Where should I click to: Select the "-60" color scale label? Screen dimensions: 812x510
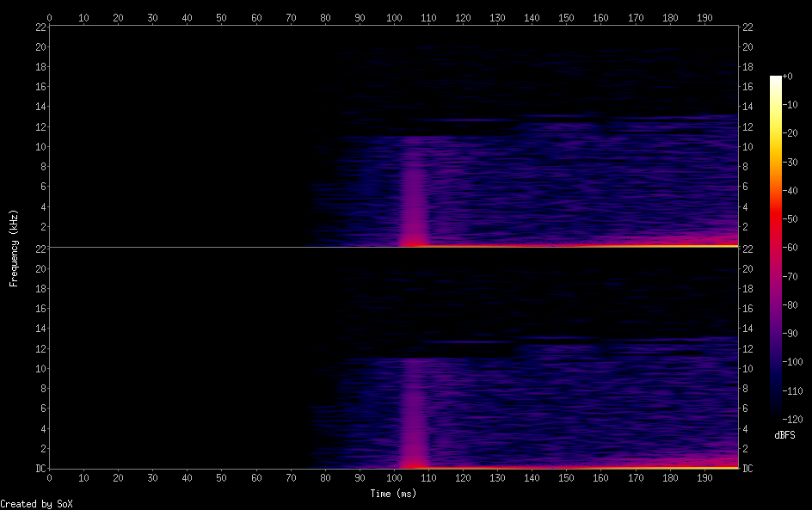click(x=790, y=248)
